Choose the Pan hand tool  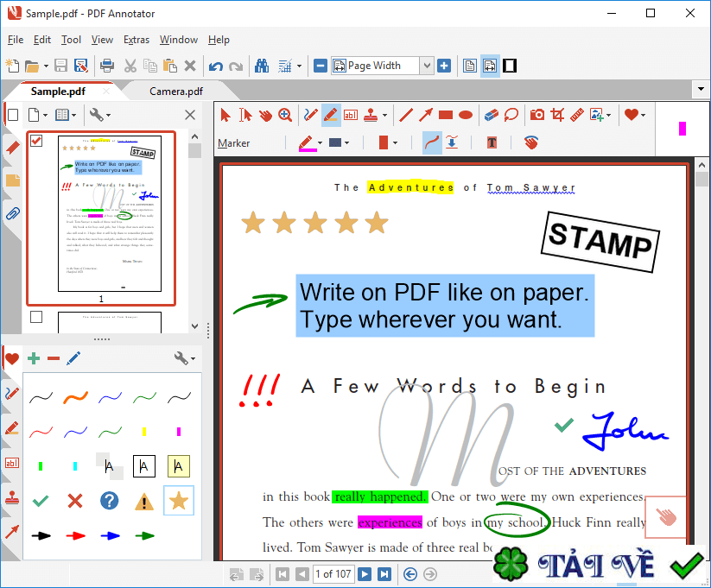tap(265, 115)
